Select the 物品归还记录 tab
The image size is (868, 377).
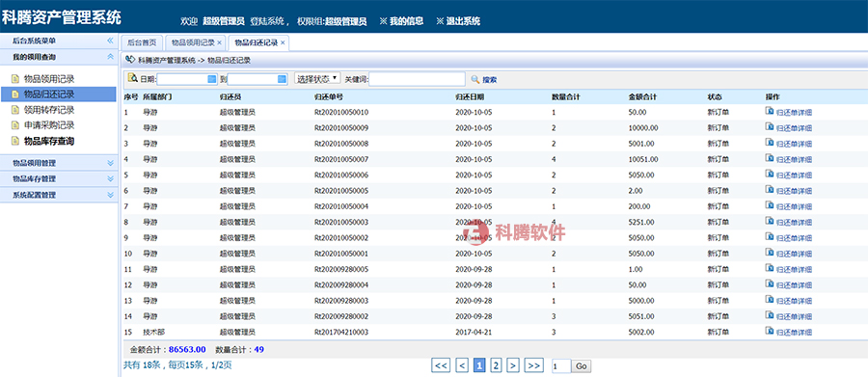pos(256,42)
